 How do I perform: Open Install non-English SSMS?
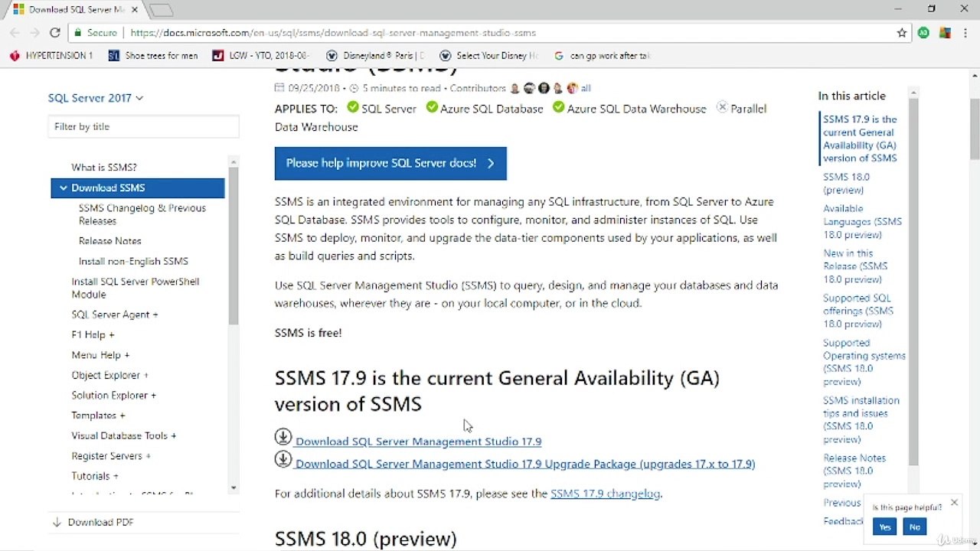[x=133, y=261]
